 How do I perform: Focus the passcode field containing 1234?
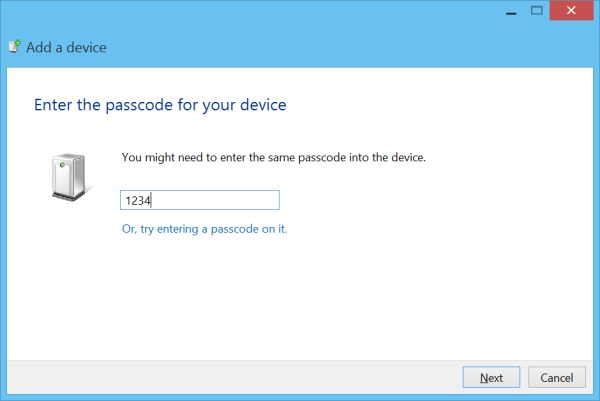[x=200, y=200]
